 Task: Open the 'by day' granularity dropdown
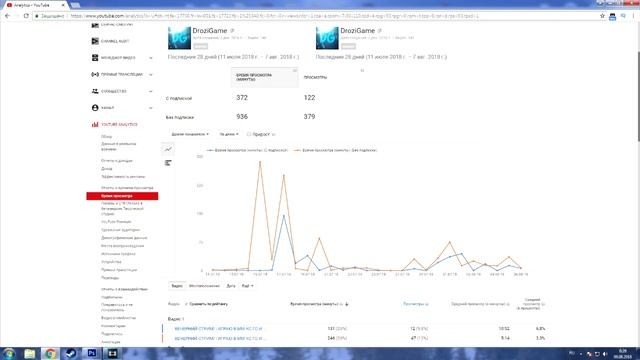[229, 134]
